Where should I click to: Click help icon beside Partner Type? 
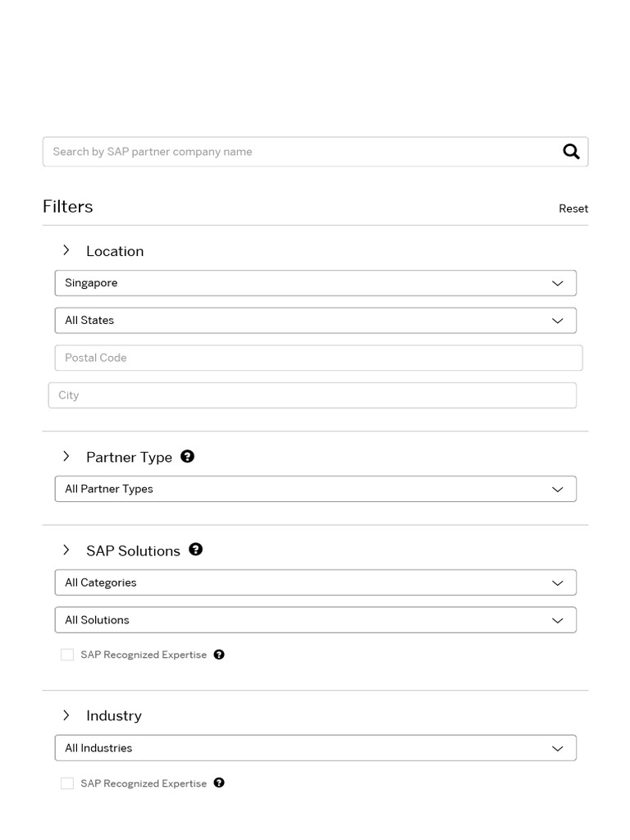click(x=188, y=456)
